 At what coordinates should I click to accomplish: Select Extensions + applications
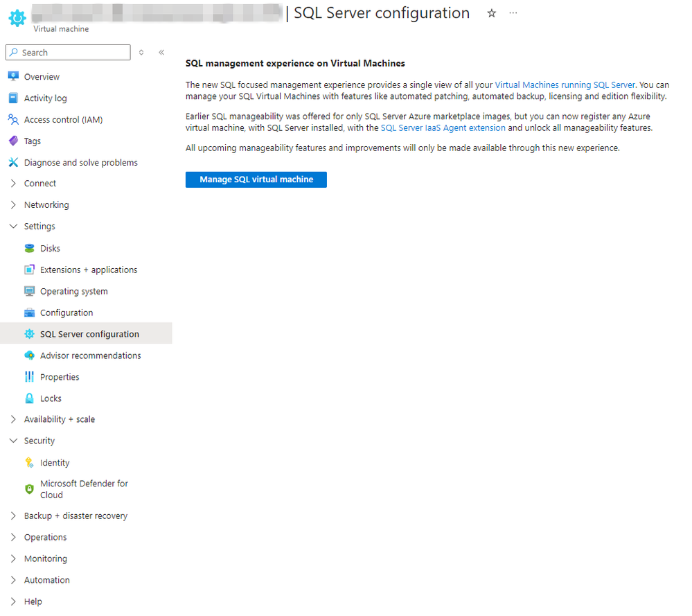89,270
